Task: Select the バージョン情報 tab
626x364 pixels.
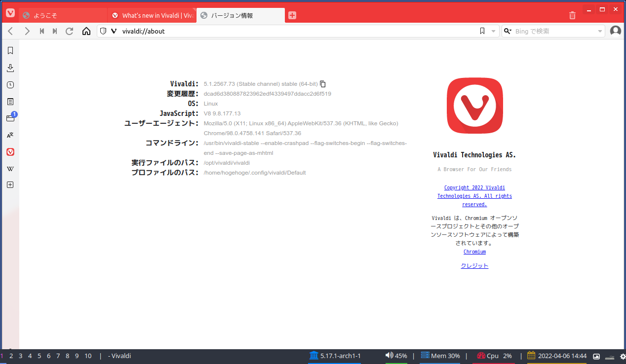Action: tap(241, 15)
